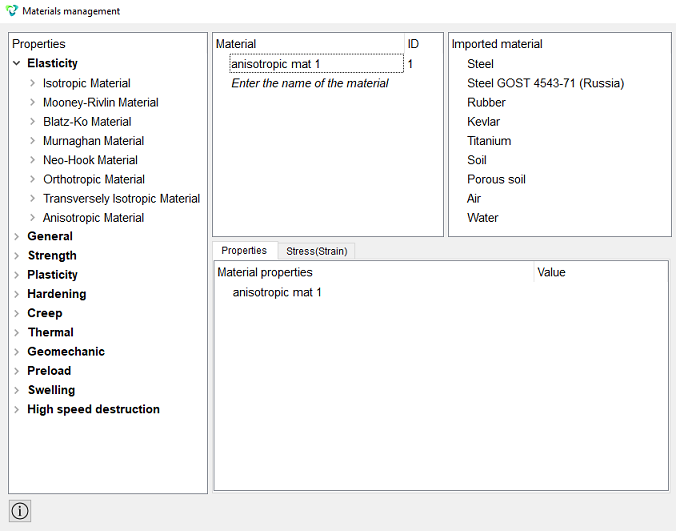Switch to the Stress(Strain) tab
The width and height of the screenshot is (676, 531).
click(316, 251)
